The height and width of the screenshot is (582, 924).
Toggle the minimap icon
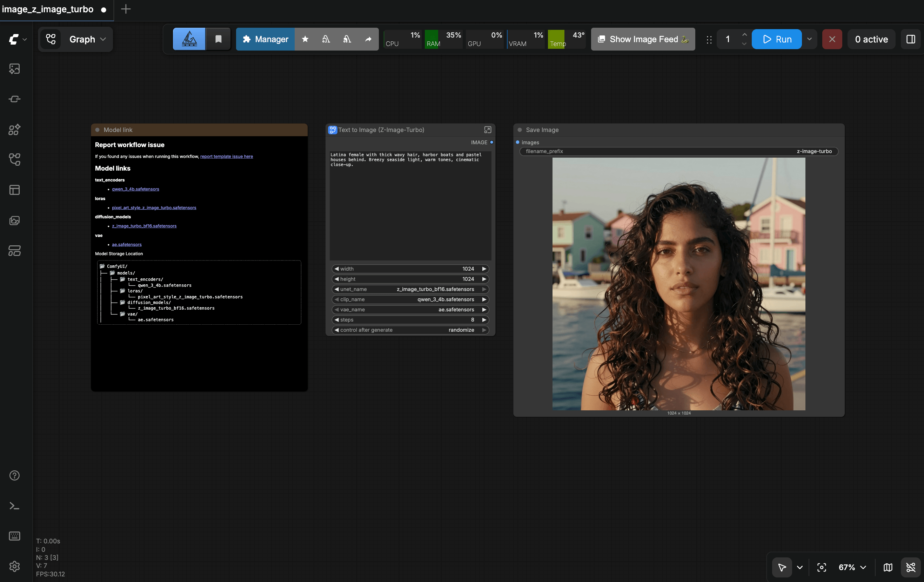coord(888,567)
